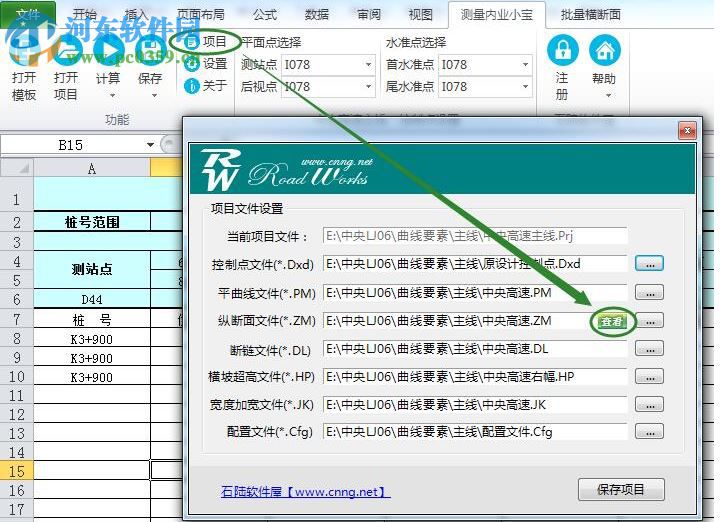The height and width of the screenshot is (522, 722).
Task: Click the 保存 disk icon
Action: pyautogui.click(x=150, y=50)
